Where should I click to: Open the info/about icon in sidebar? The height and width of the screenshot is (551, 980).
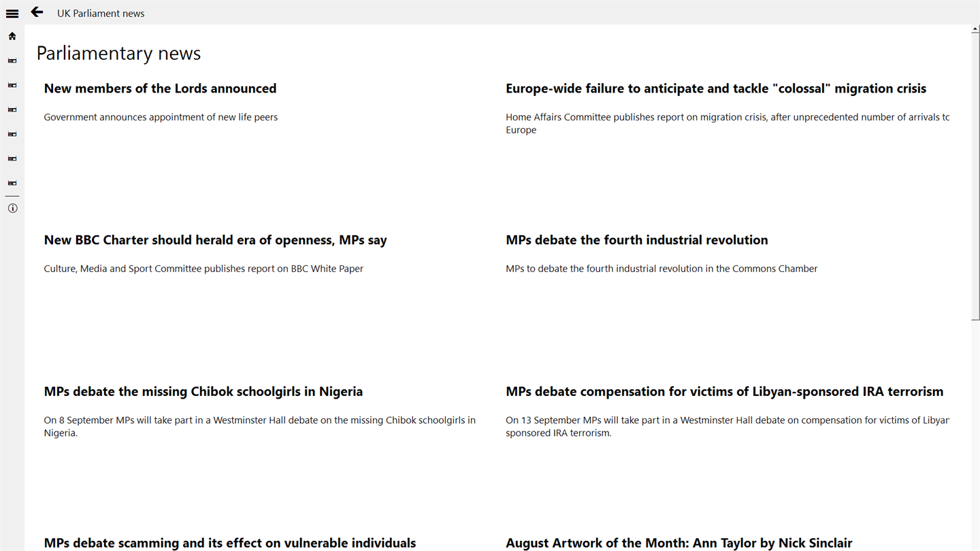pyautogui.click(x=12, y=208)
